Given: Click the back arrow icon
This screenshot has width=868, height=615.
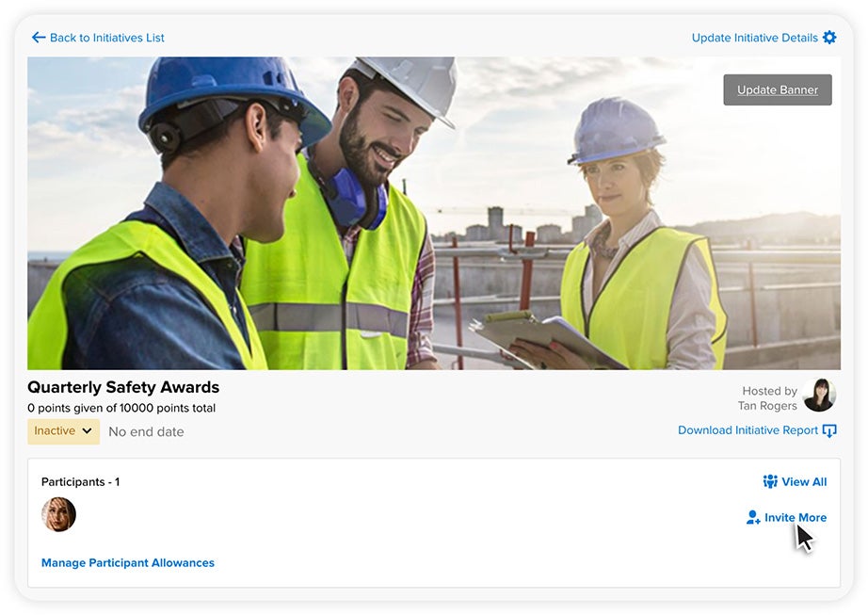Looking at the screenshot, I should 39,38.
